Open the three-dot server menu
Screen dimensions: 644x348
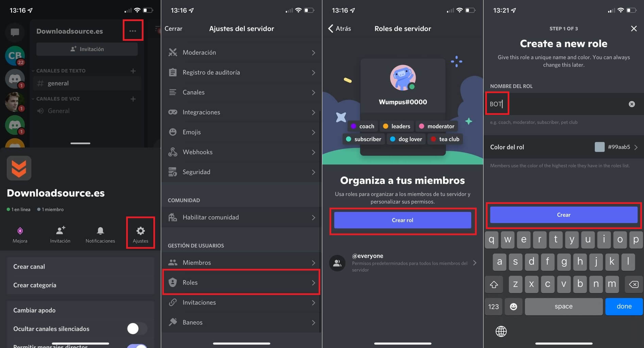(133, 31)
